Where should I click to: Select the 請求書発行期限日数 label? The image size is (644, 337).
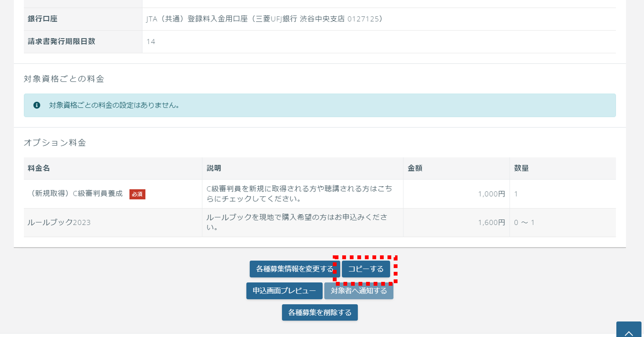click(x=61, y=42)
